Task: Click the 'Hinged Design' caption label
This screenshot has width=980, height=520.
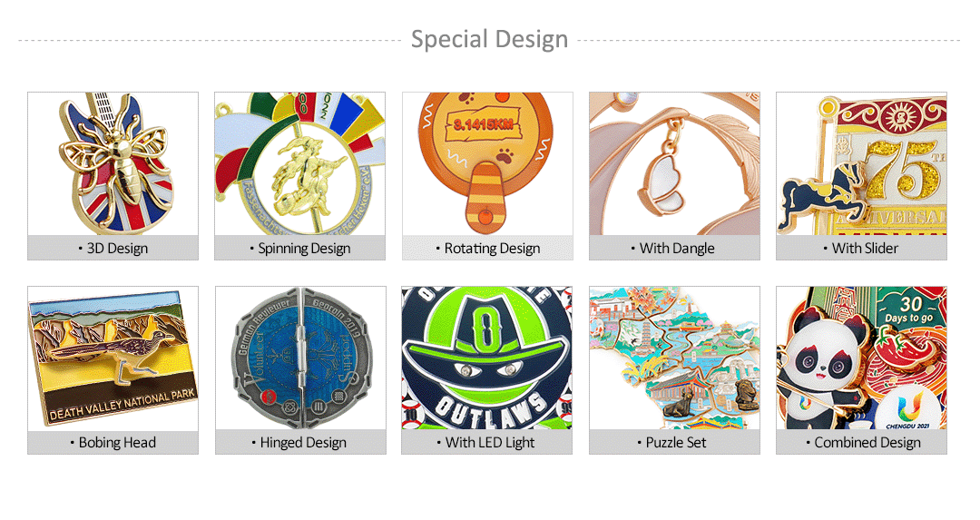Action: (x=299, y=443)
